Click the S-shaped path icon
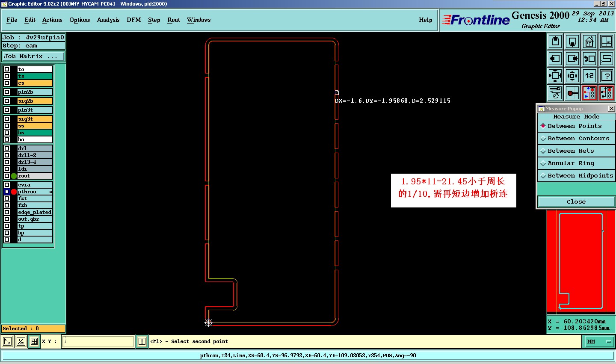This screenshot has width=616, height=364. click(607, 59)
